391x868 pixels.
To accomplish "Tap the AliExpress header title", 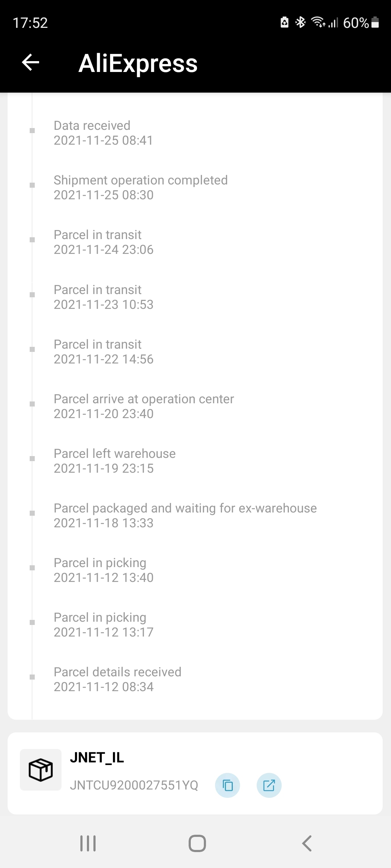I will click(138, 63).
